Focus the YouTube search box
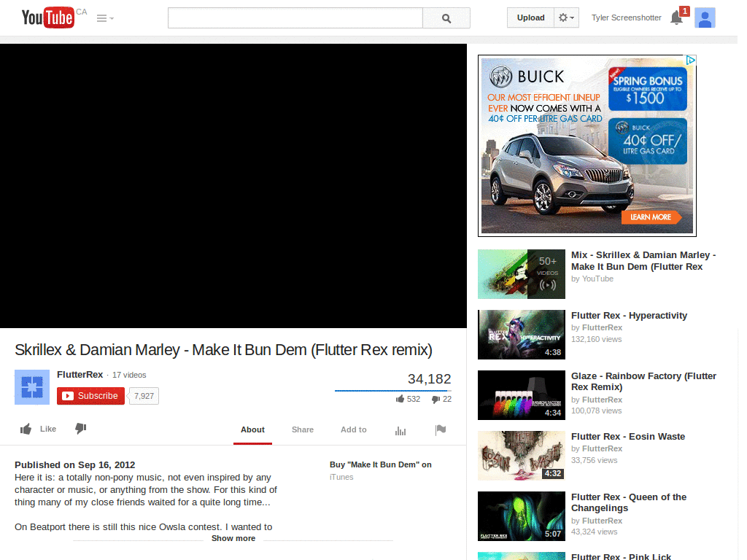The image size is (747, 560). tap(295, 18)
